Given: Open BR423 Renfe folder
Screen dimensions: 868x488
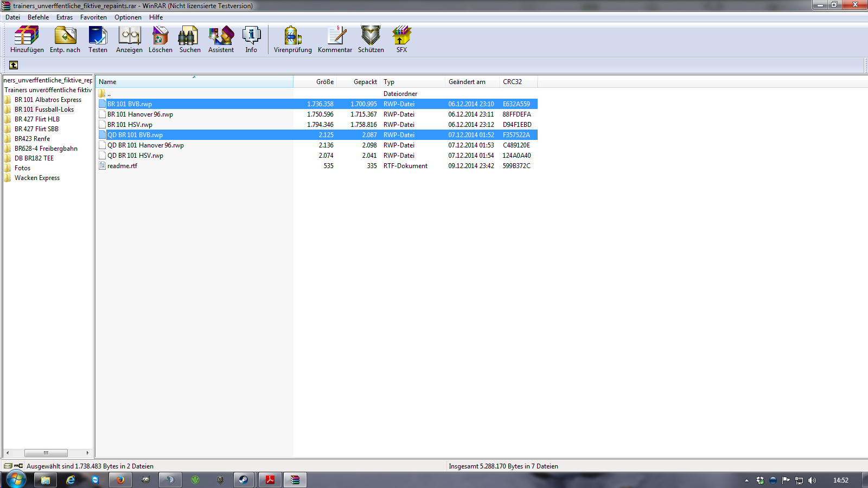Looking at the screenshot, I should coord(32,139).
